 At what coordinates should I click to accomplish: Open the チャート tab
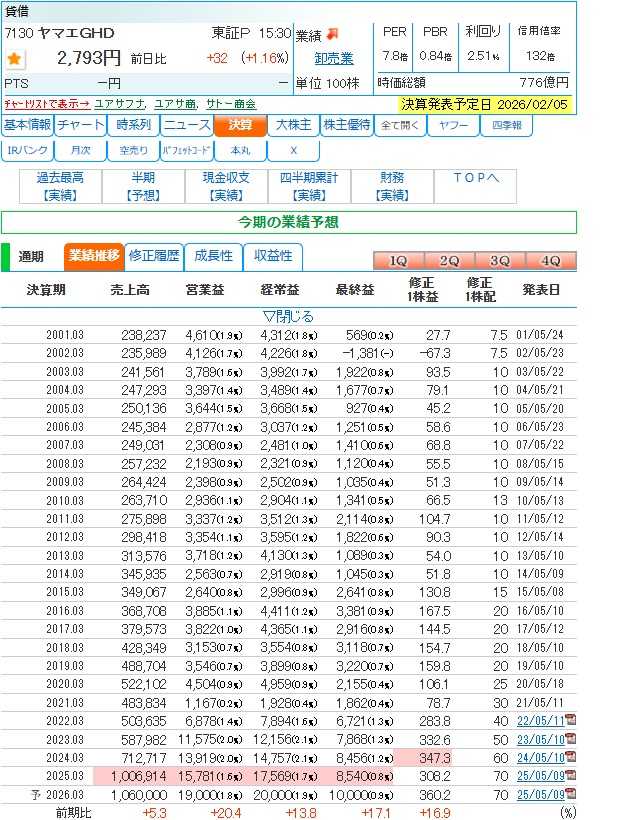point(81,126)
